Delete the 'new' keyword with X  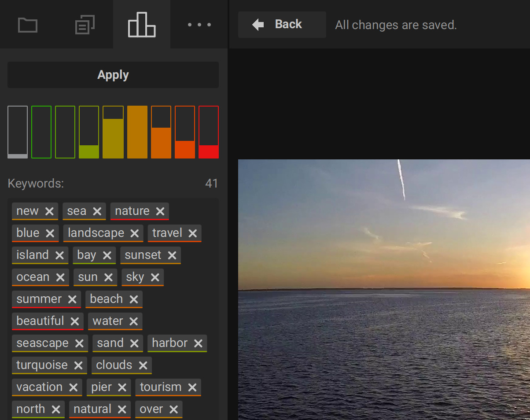(49, 211)
